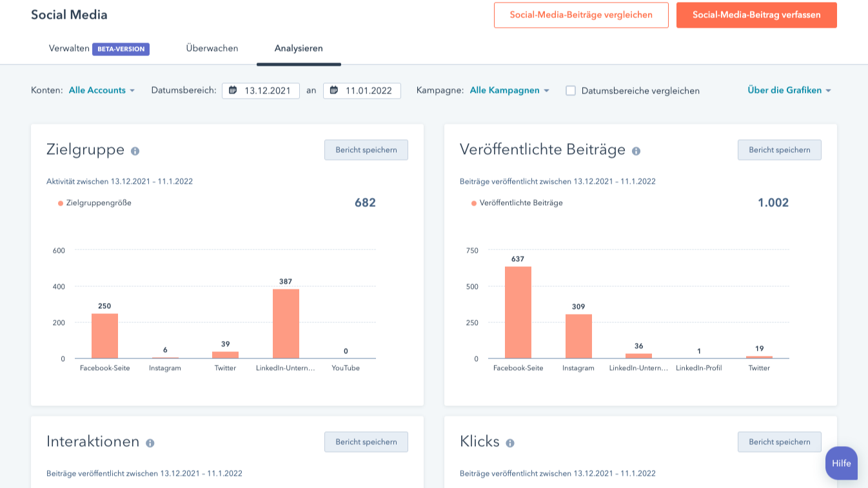Click the end date input showing 11.01.2022
868x488 pixels.
tap(369, 91)
